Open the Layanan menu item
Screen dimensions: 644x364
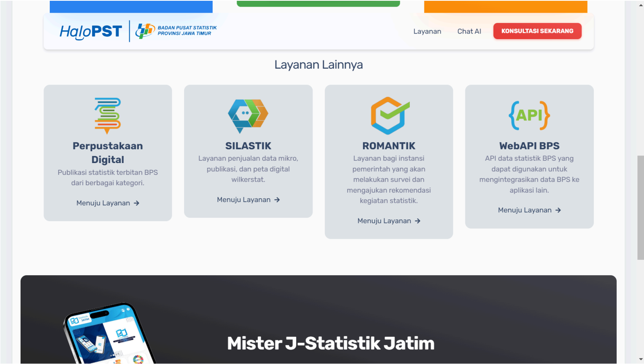click(427, 32)
